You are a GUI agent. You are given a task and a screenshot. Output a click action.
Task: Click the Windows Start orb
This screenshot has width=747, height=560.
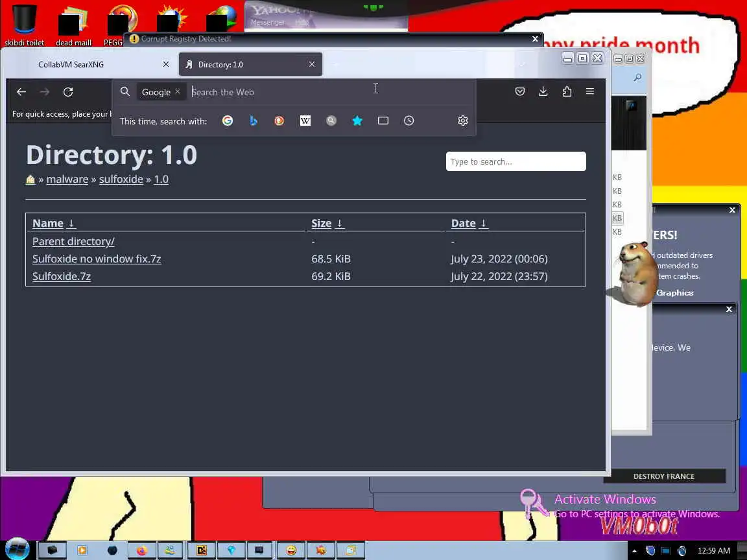[x=17, y=549]
